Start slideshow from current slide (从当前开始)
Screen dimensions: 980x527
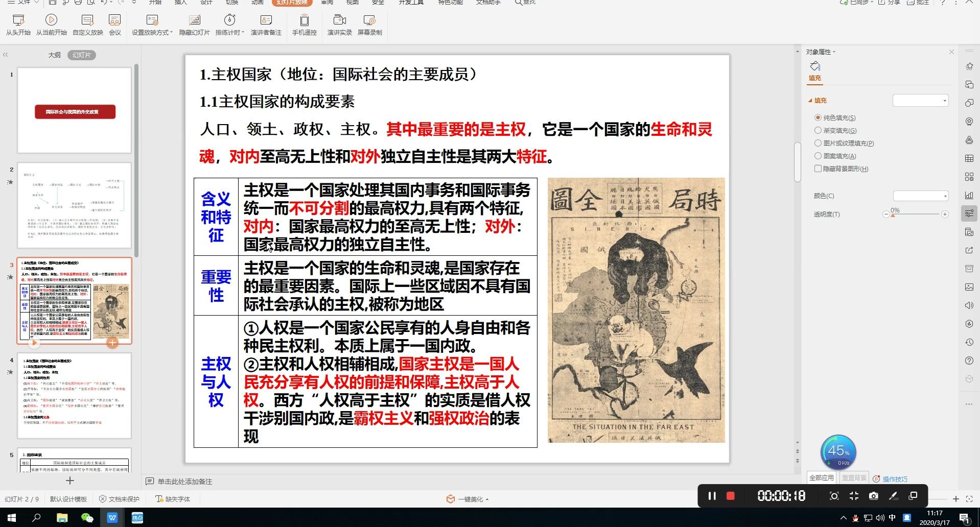click(x=51, y=25)
